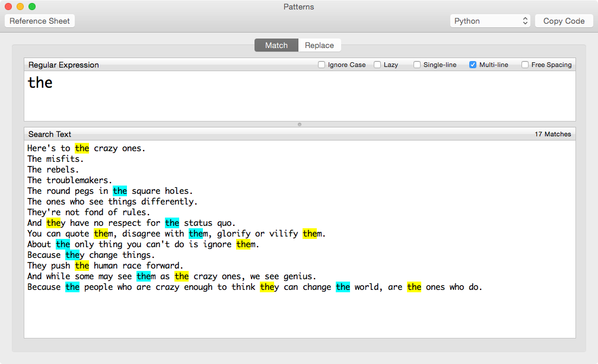Click highlighted 'the' before 'world, are'
Viewport: 598px width, 364px height.
(343, 287)
